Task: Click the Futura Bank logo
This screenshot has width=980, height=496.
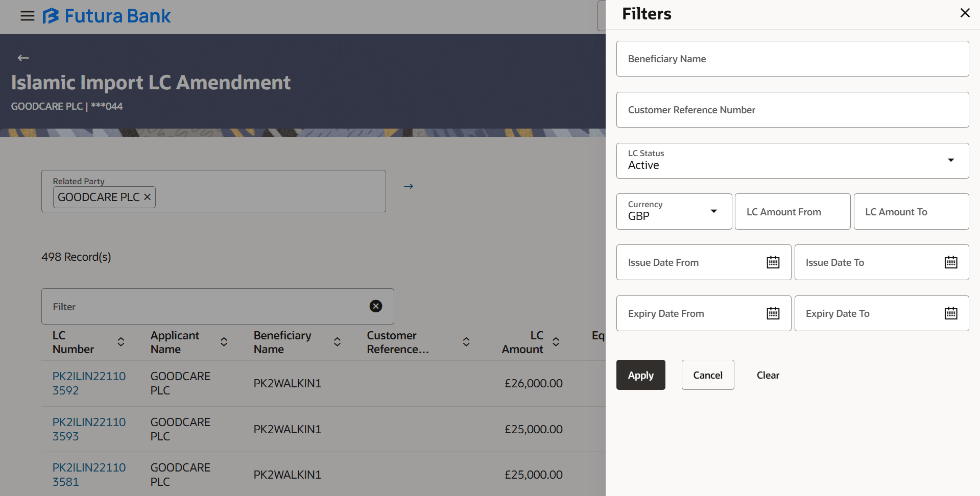Action: click(x=106, y=16)
